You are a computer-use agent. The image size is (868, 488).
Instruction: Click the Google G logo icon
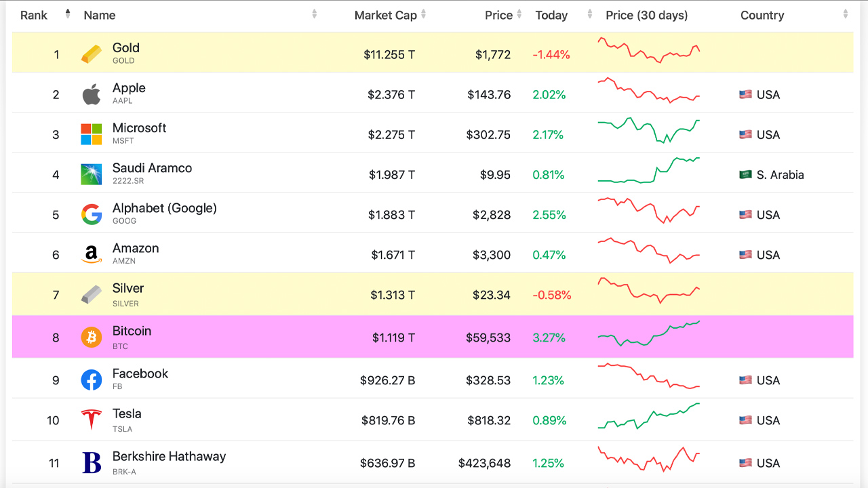point(92,214)
